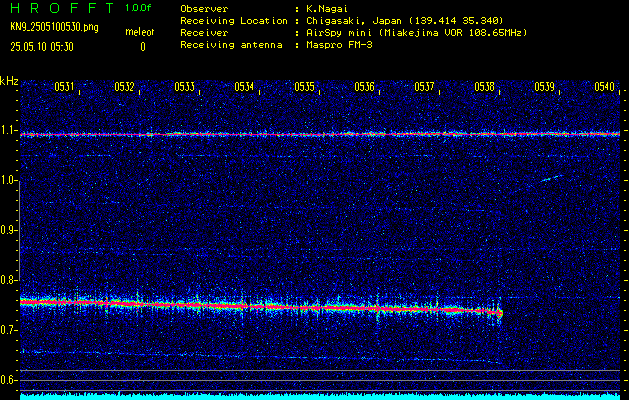
Task: Click the 0536 time marker
Action: (x=364, y=87)
